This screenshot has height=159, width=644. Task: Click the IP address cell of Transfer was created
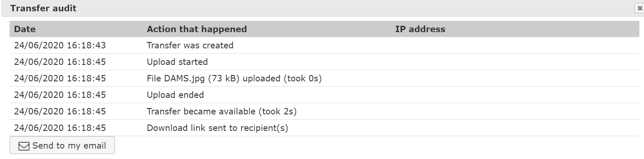coord(420,45)
